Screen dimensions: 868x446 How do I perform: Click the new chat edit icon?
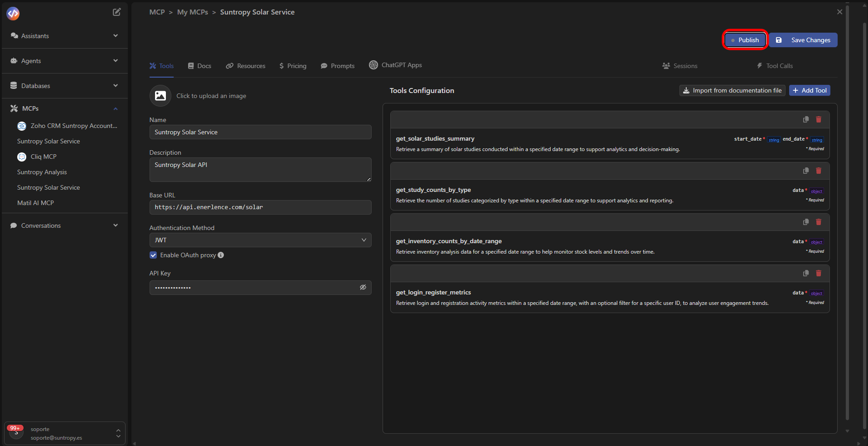tap(116, 12)
